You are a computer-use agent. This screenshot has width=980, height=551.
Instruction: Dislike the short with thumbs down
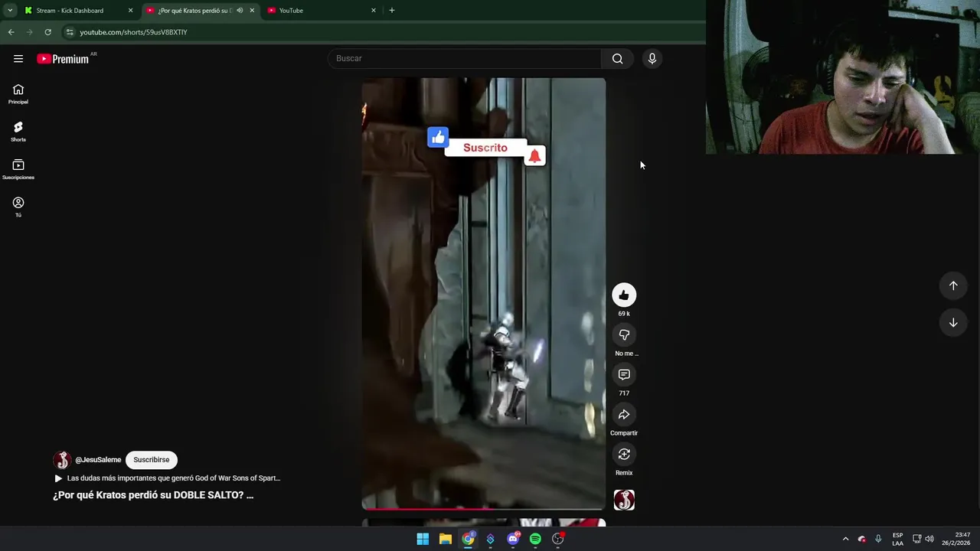click(x=624, y=335)
